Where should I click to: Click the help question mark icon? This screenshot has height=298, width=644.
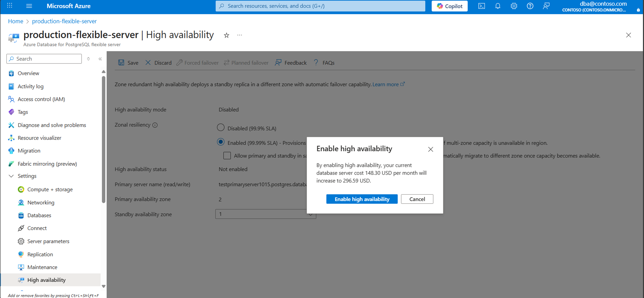(530, 6)
